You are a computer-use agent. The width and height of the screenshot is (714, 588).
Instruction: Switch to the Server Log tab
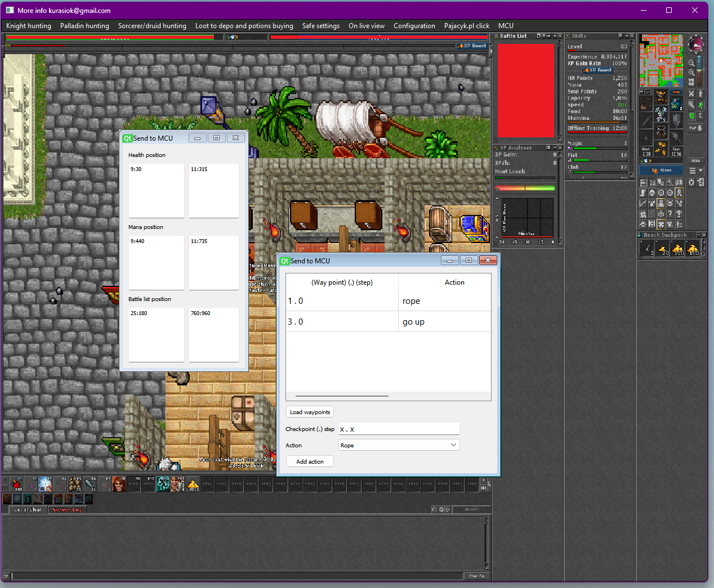67,510
